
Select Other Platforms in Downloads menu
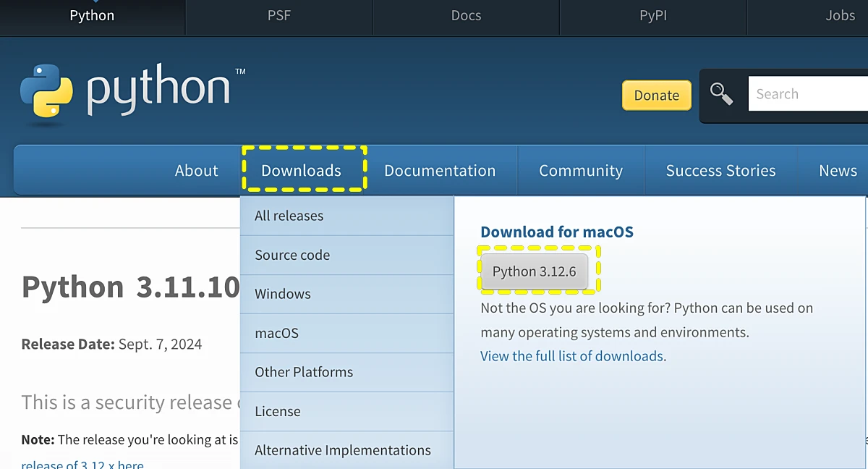tap(347, 372)
